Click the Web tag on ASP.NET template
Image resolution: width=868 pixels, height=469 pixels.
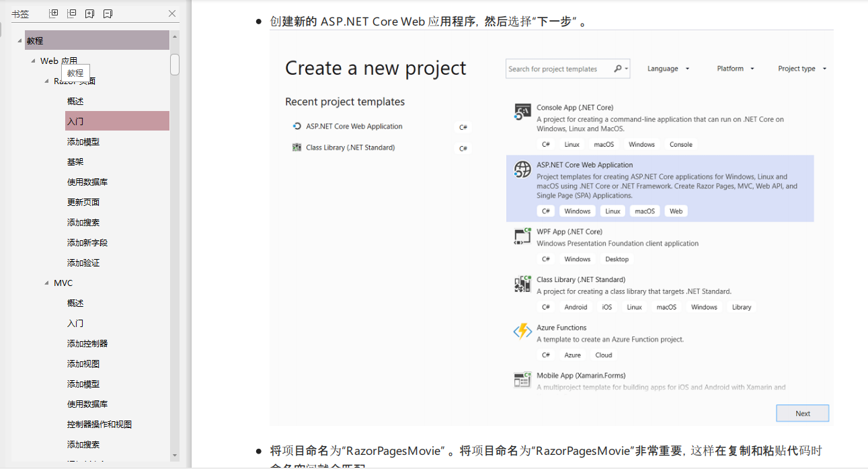pos(676,211)
